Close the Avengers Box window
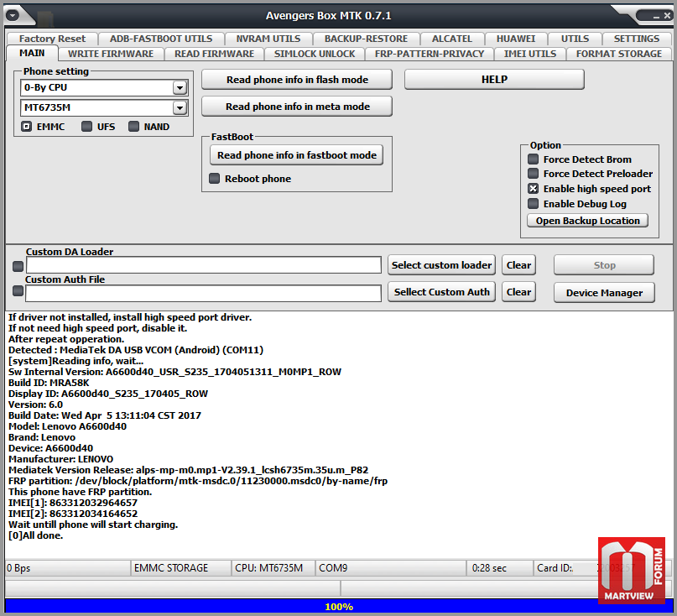Screen dimensions: 677x616 click(x=667, y=16)
